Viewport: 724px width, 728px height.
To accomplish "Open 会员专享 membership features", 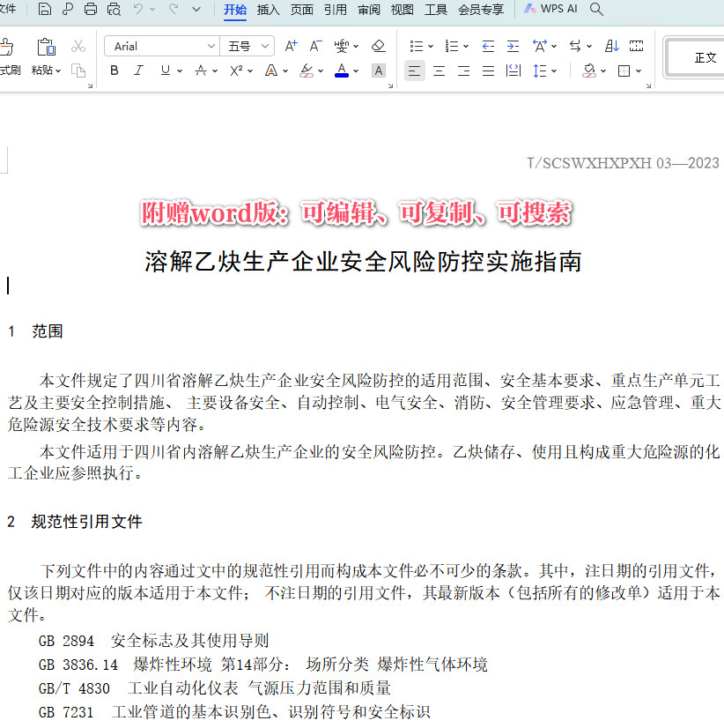I will pos(484,9).
